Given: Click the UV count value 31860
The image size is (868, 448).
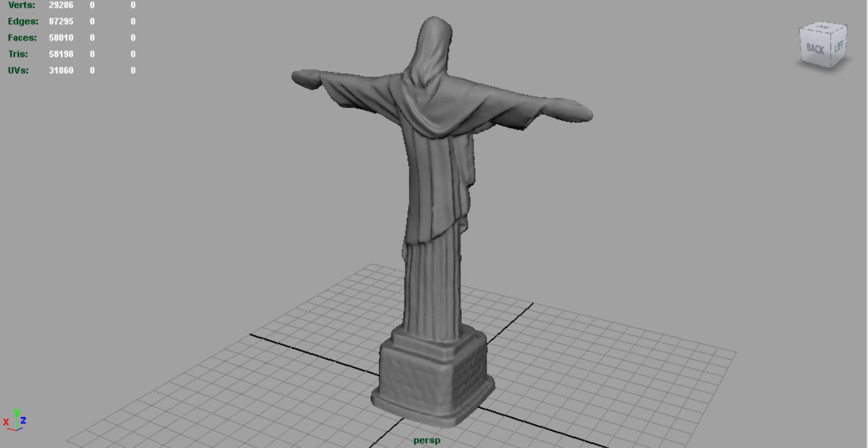Looking at the screenshot, I should click(x=61, y=71).
